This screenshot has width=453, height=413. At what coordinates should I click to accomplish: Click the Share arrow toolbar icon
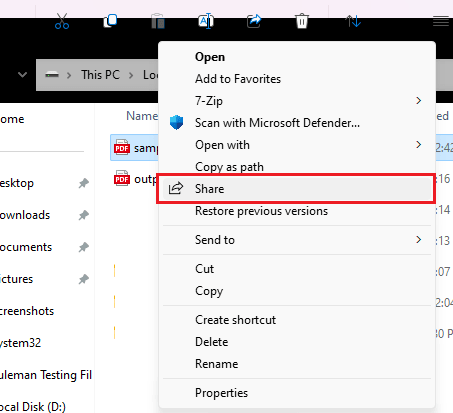point(254,21)
